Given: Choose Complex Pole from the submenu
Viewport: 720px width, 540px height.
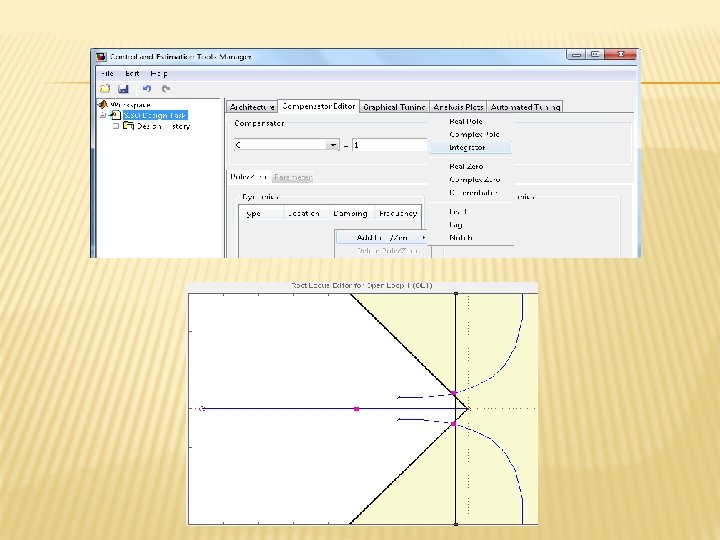Looking at the screenshot, I should point(474,135).
